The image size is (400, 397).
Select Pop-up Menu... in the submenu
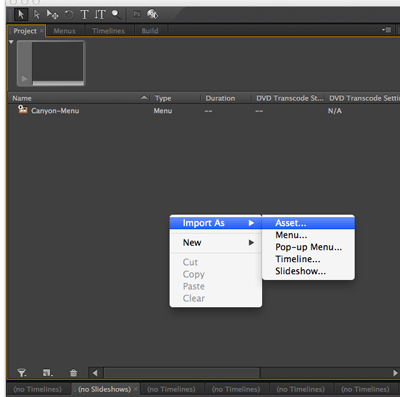[x=308, y=247]
